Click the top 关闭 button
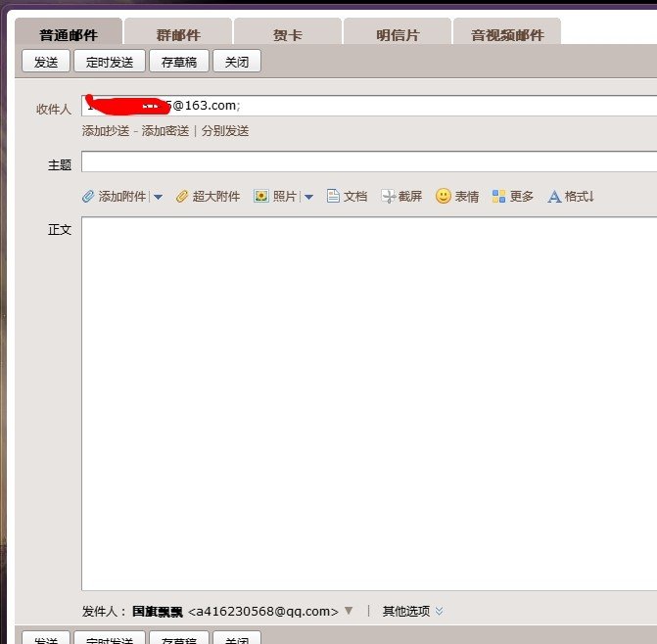The height and width of the screenshot is (644, 657). click(x=237, y=61)
